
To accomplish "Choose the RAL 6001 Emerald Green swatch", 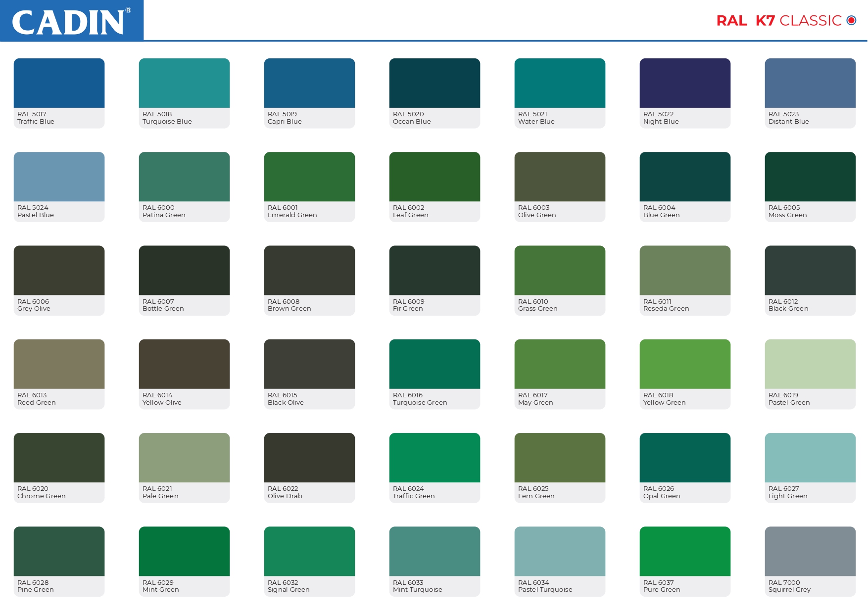I will click(x=309, y=177).
